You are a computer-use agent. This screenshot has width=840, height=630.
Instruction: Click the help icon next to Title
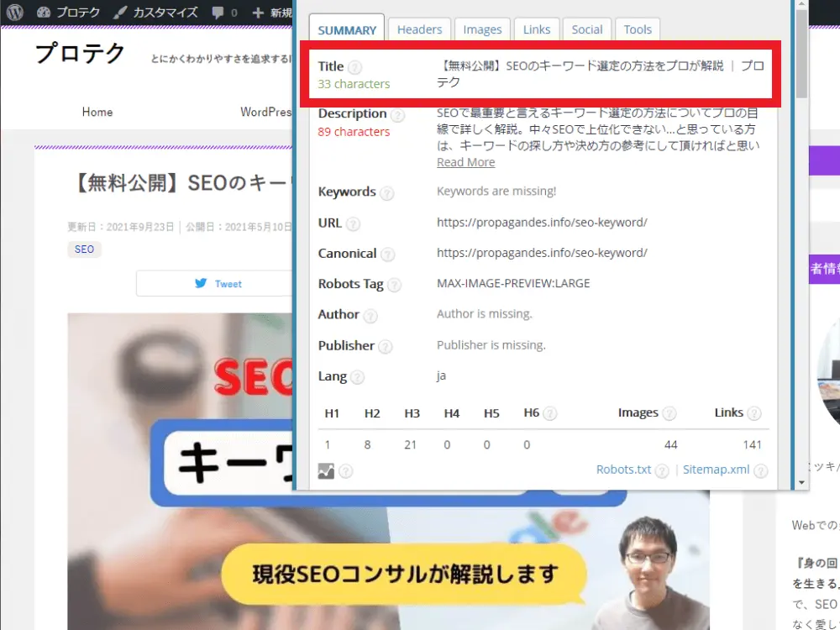coord(355,67)
